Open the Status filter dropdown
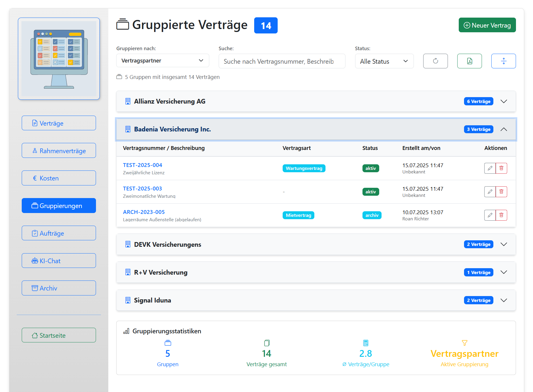 point(384,61)
